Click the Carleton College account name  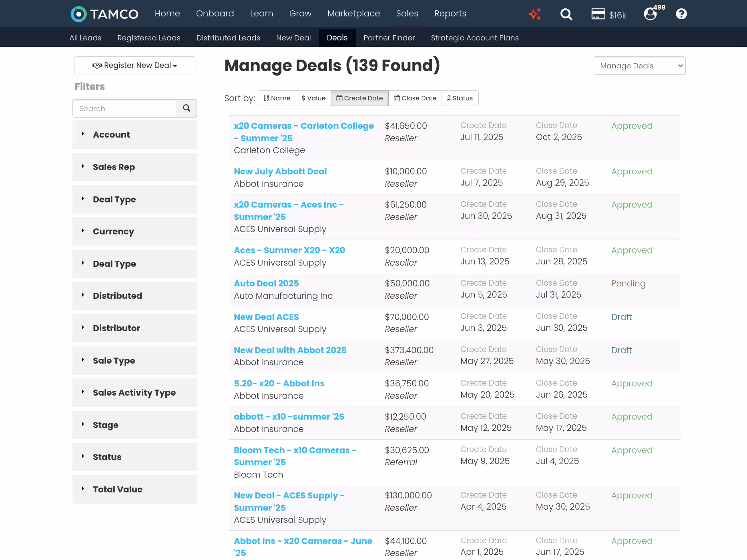[x=269, y=150]
